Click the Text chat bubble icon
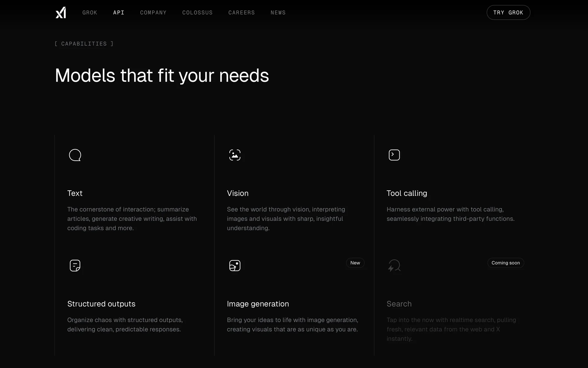The width and height of the screenshot is (588, 368). (75, 155)
